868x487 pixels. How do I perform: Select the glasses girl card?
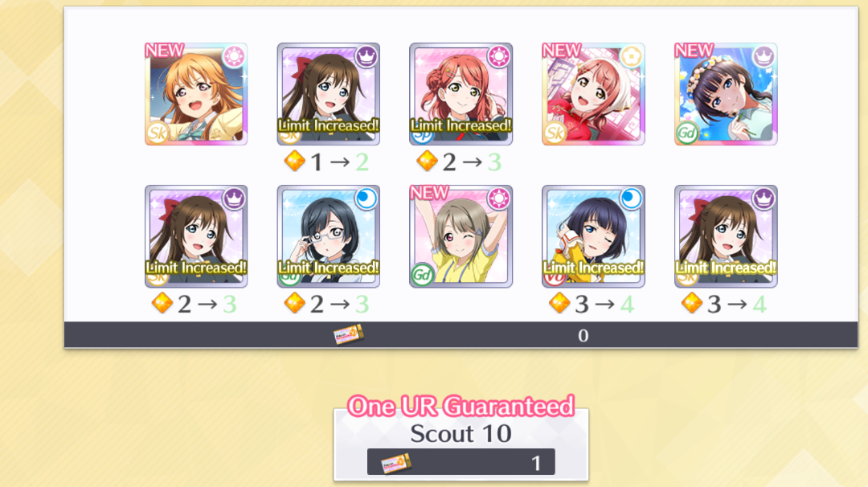(328, 236)
